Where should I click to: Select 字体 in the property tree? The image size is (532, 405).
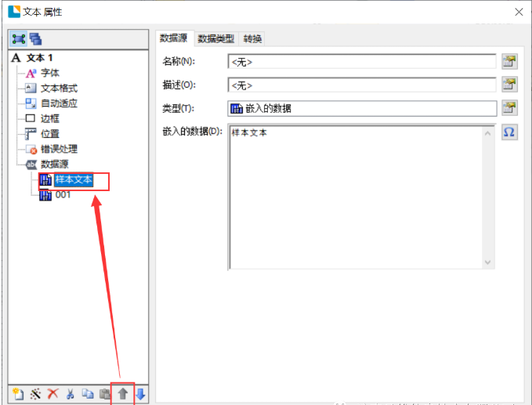(52, 73)
